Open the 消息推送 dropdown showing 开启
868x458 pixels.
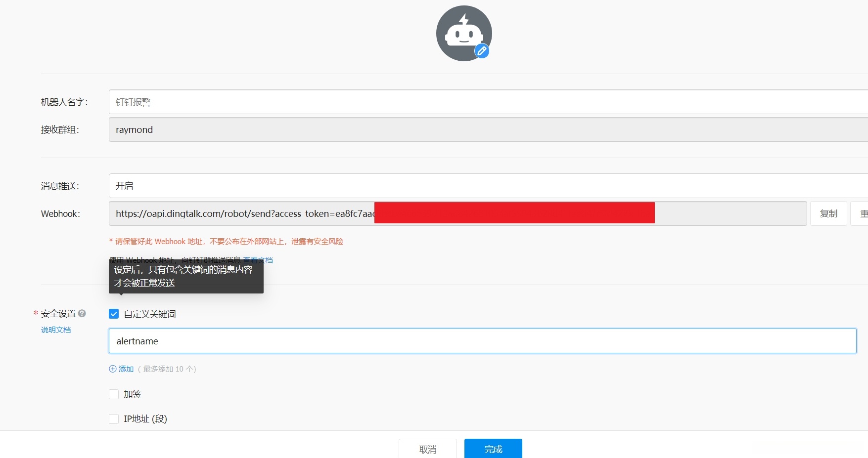[488, 186]
